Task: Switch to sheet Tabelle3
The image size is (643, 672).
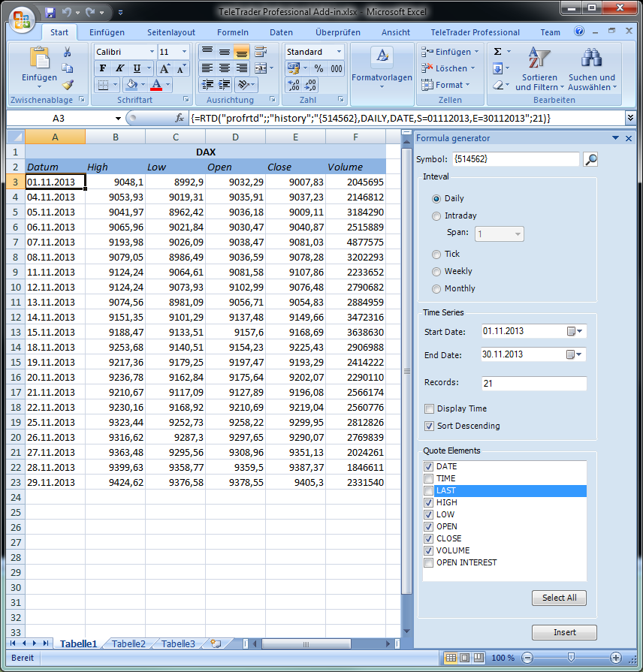Action: (178, 643)
